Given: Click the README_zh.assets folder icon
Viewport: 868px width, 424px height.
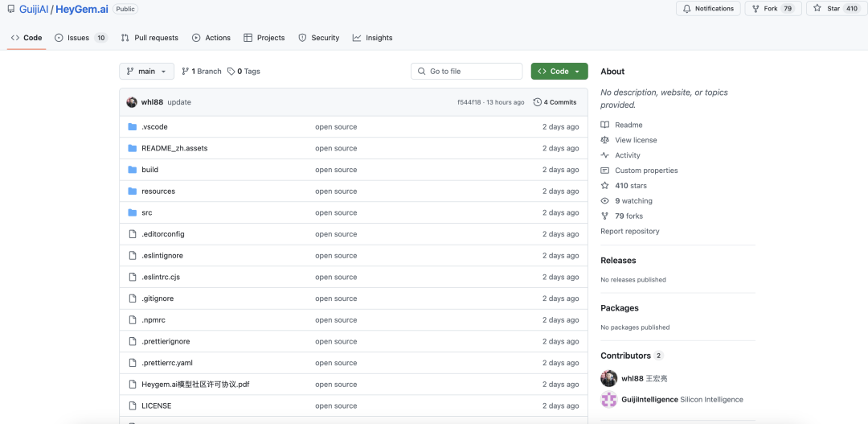Looking at the screenshot, I should click(x=133, y=149).
